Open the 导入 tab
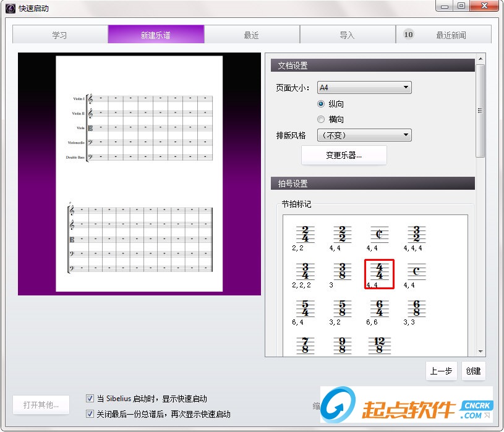The width and height of the screenshot is (504, 432). point(348,35)
